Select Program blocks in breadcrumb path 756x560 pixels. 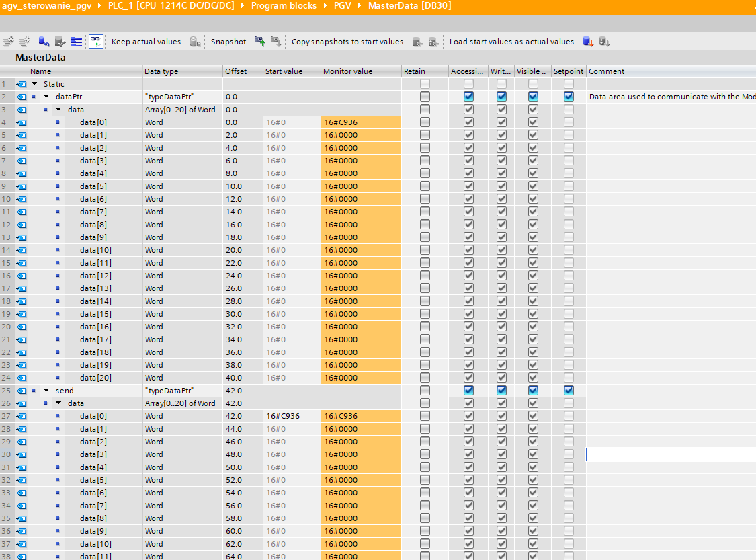(283, 6)
